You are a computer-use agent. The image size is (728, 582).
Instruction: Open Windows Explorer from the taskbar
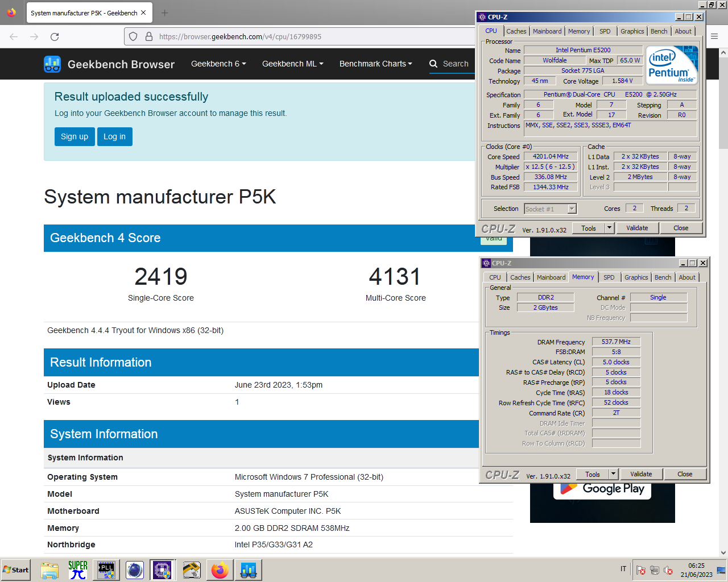click(x=49, y=570)
